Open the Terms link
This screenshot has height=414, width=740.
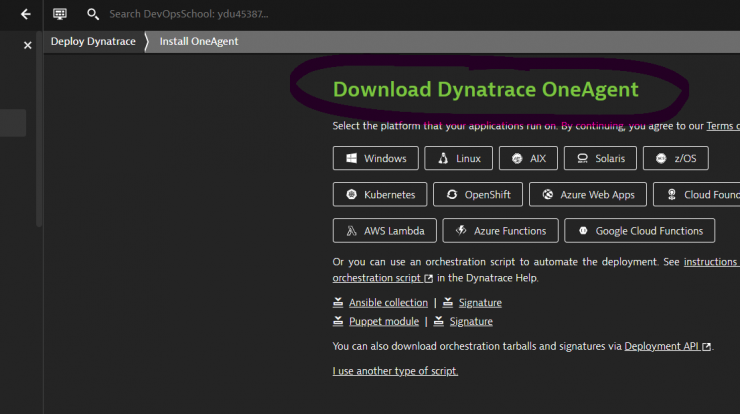723,126
